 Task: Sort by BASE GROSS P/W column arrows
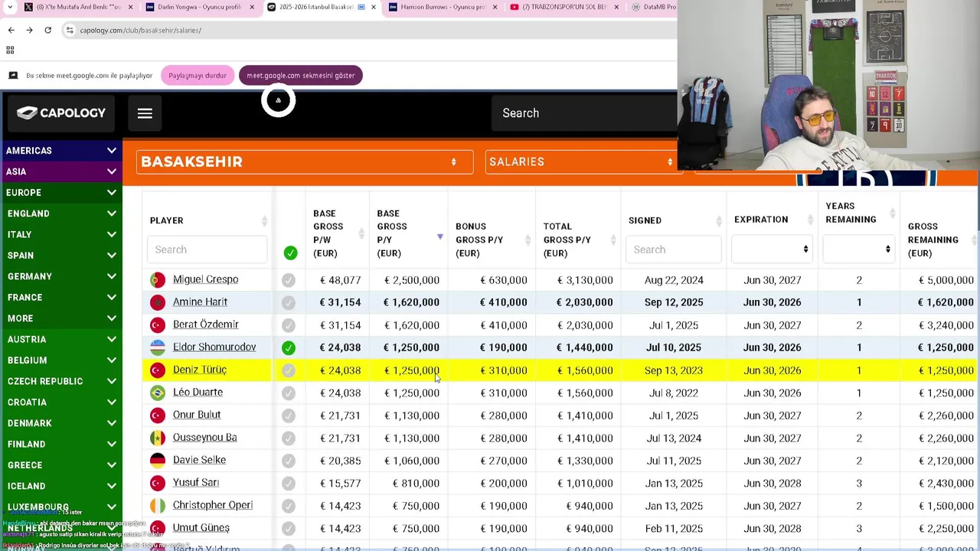click(x=361, y=233)
